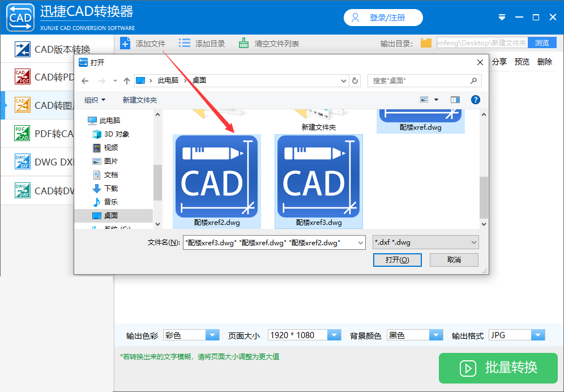Image resolution: width=564 pixels, height=392 pixels.
Task: Open the file type filter dropdown
Action: (426, 242)
